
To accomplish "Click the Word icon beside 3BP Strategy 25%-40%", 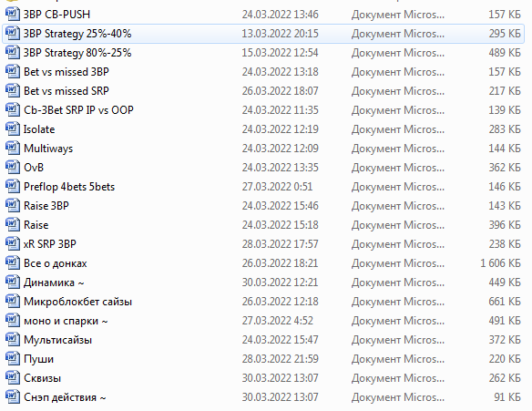I will [12, 33].
